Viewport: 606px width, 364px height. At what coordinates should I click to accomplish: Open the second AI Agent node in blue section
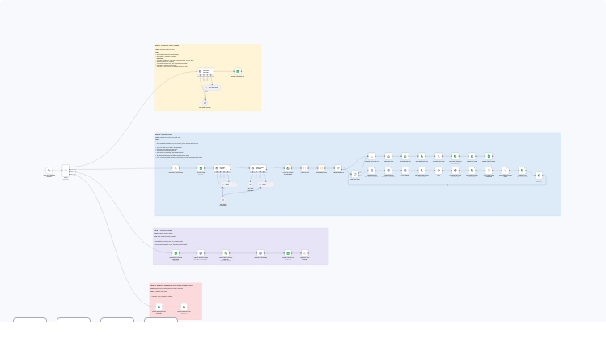click(257, 168)
